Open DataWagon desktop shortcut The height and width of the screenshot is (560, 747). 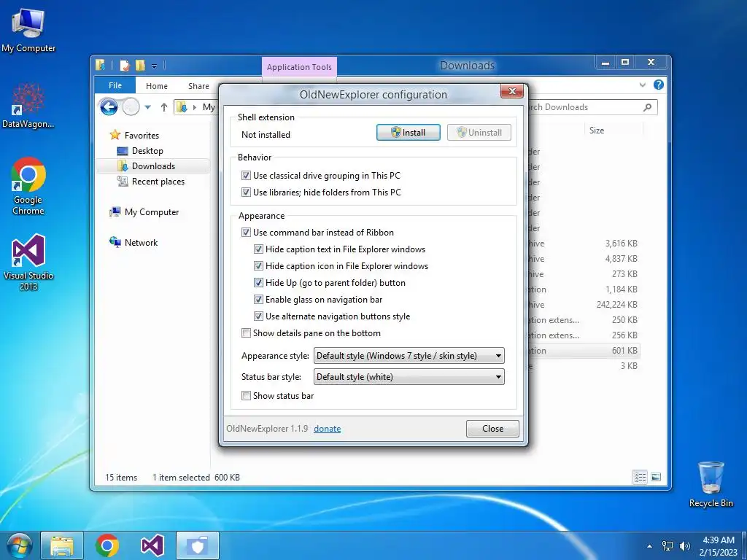[x=28, y=105]
